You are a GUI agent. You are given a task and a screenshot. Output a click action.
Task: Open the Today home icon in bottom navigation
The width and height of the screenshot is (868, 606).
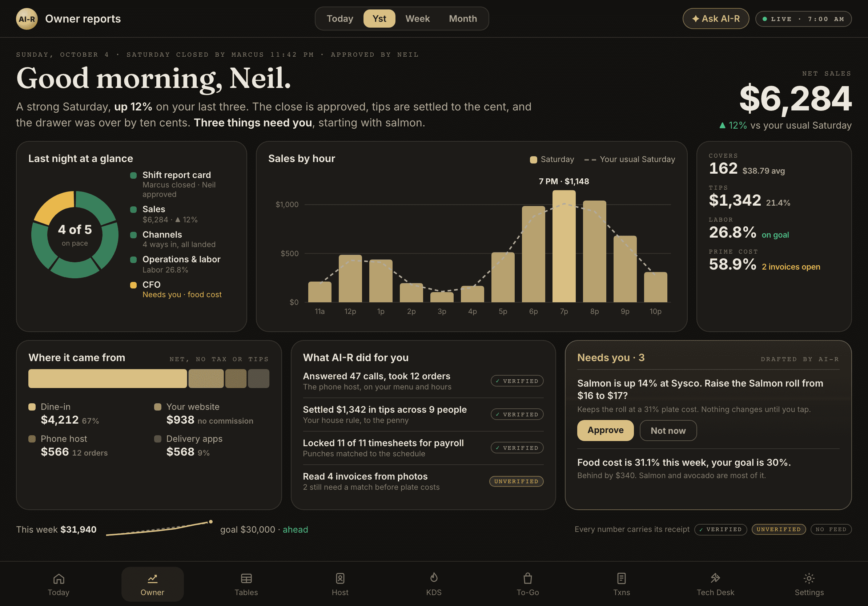coord(59,578)
